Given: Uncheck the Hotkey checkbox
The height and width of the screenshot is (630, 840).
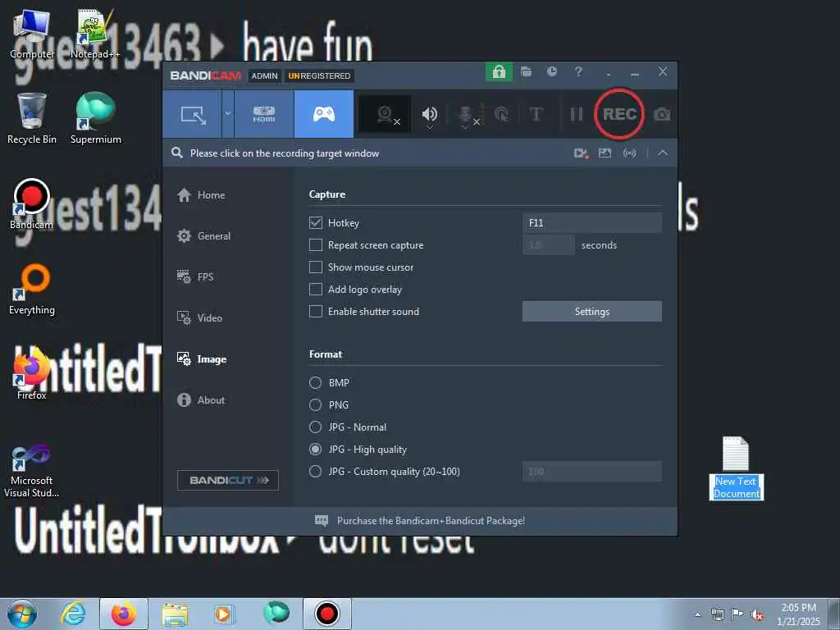Looking at the screenshot, I should point(316,223).
